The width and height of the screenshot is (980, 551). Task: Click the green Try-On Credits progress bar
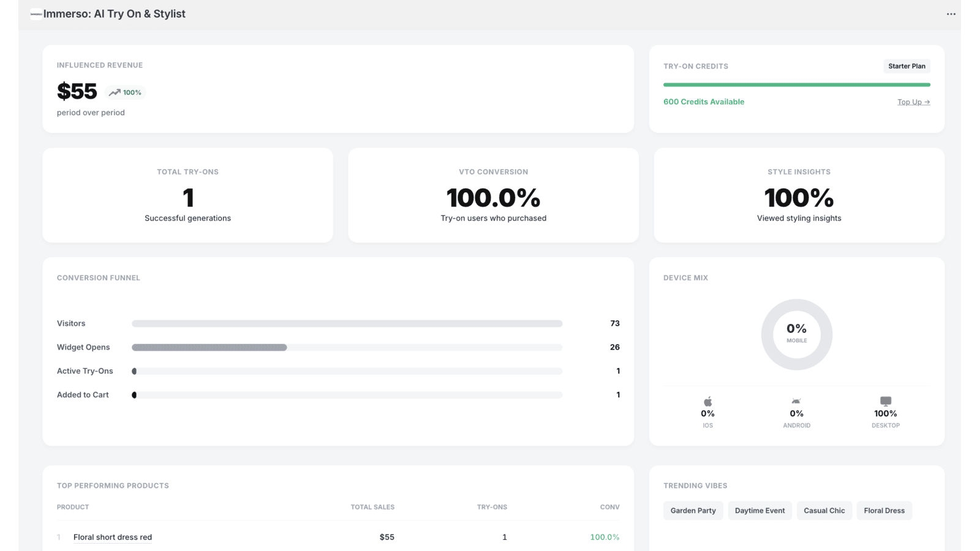click(796, 84)
